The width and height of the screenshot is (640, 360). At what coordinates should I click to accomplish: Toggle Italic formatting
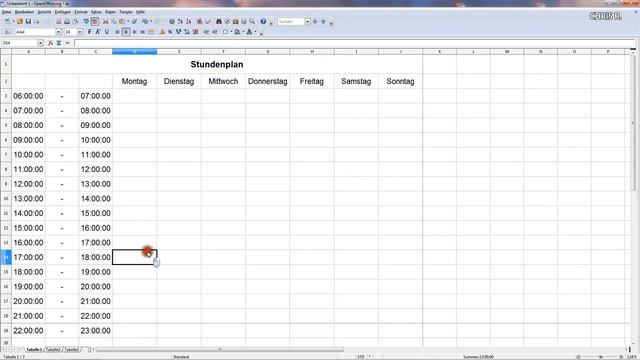click(98, 32)
